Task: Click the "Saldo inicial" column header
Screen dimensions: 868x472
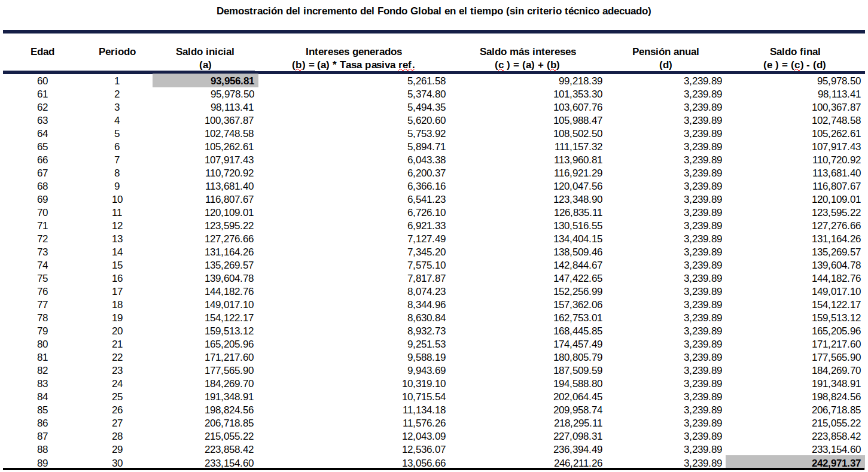Action: 205,52
